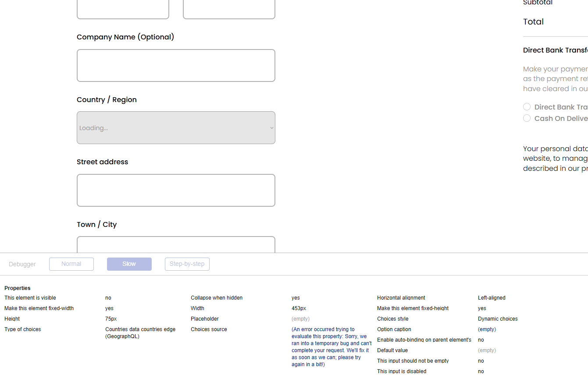Select the 'Collapse when hidden' property label
588x378 pixels.
click(217, 298)
